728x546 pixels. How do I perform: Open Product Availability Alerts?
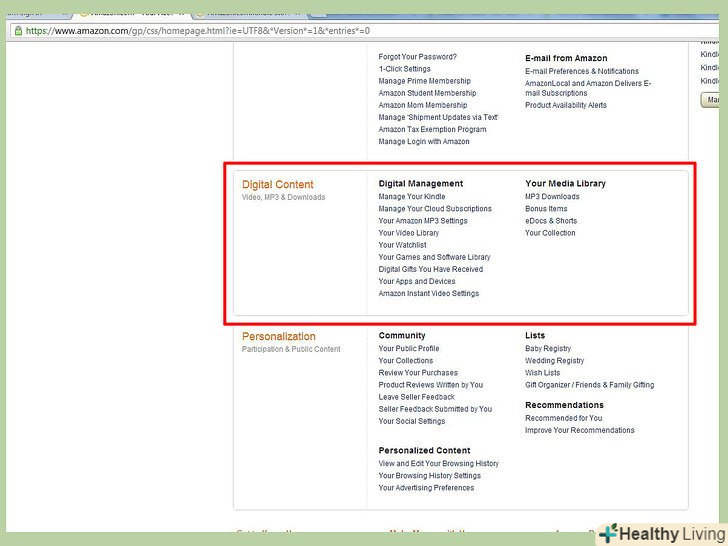[x=566, y=105]
